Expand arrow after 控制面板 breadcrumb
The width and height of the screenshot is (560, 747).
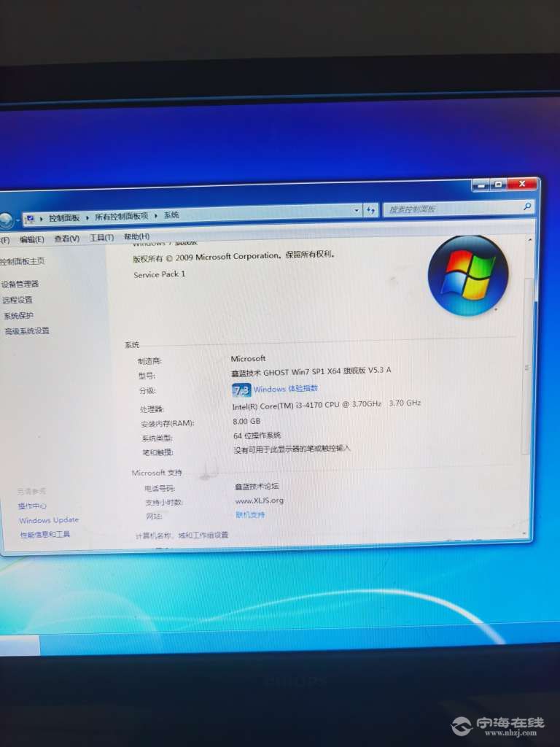87,217
